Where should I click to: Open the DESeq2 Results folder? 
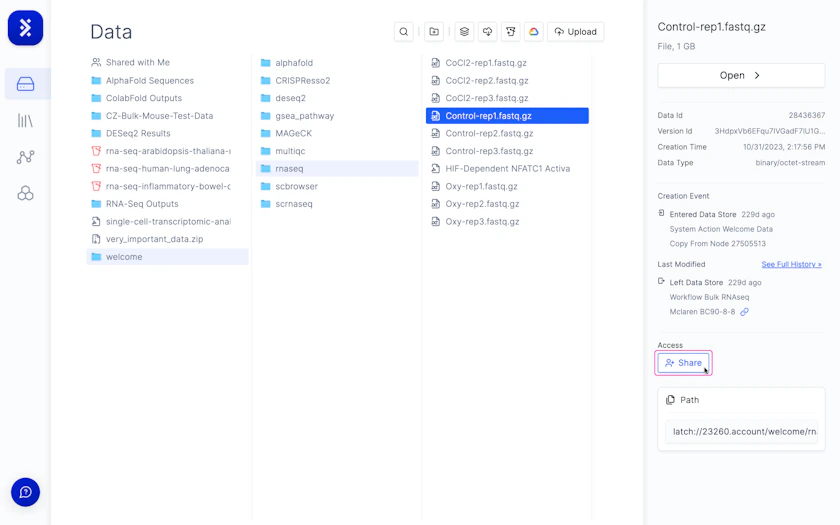[167, 133]
